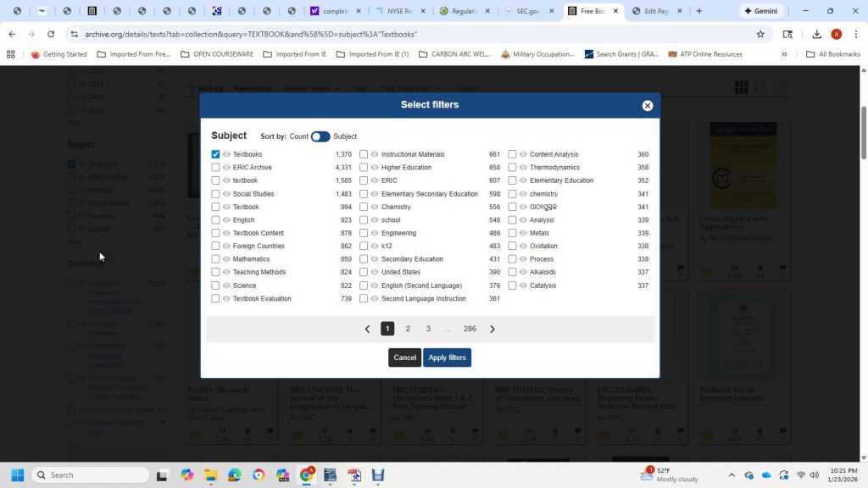Bookmark this page with the star icon
Screen dimensions: 868x488
coord(760,34)
